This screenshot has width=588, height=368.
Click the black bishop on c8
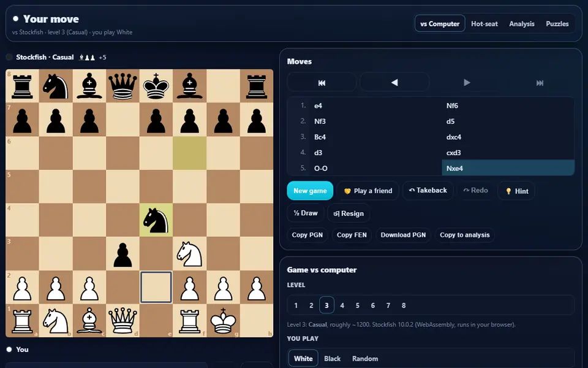[x=89, y=86]
